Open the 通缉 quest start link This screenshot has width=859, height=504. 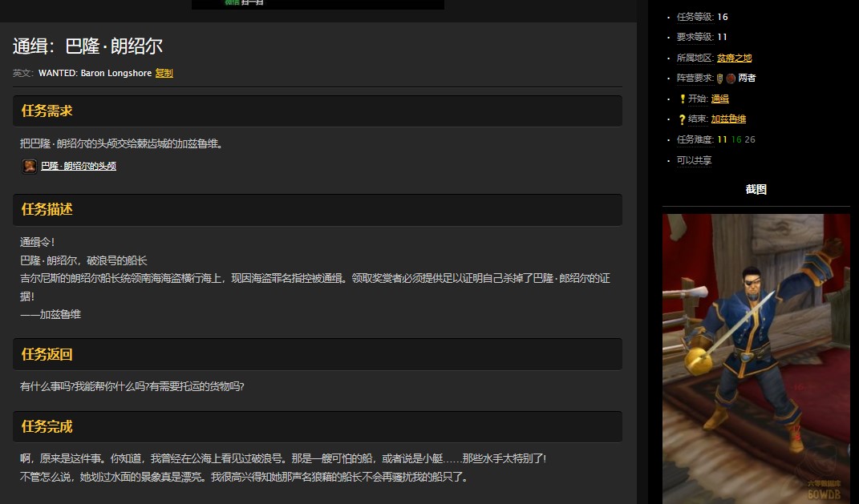(x=719, y=99)
